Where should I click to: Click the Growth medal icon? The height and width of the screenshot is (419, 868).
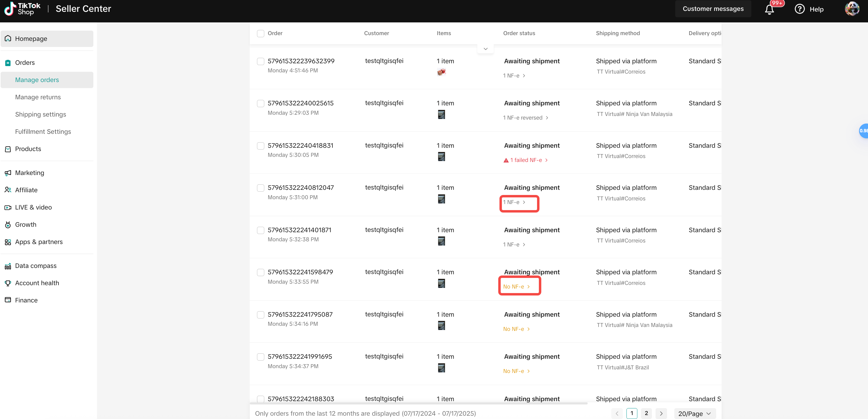pyautogui.click(x=8, y=225)
